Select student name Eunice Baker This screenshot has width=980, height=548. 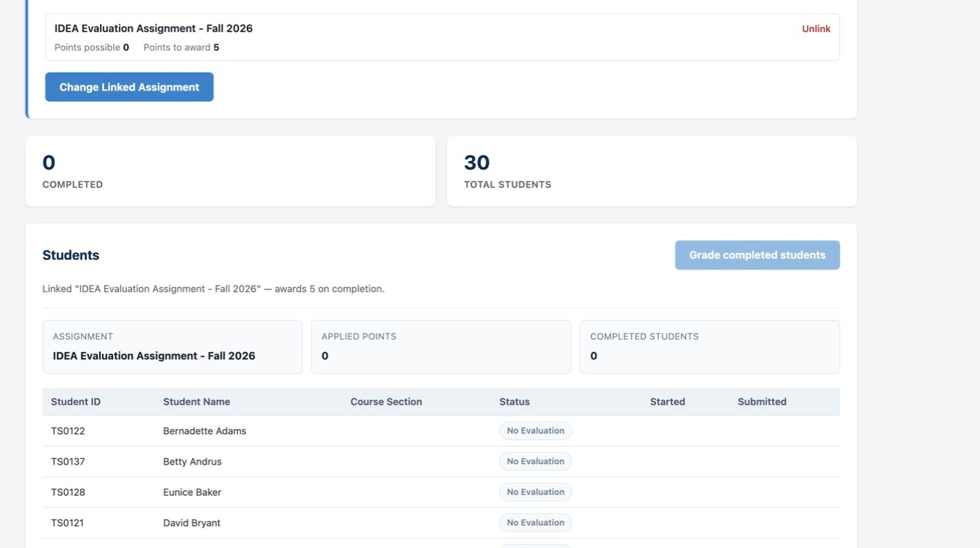pyautogui.click(x=192, y=492)
